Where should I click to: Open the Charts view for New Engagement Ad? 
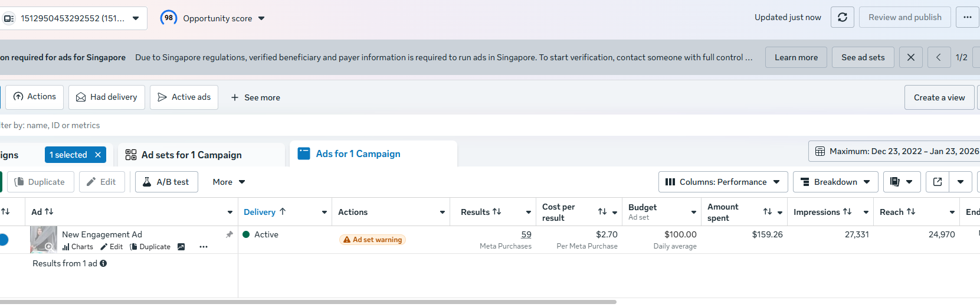click(78, 247)
